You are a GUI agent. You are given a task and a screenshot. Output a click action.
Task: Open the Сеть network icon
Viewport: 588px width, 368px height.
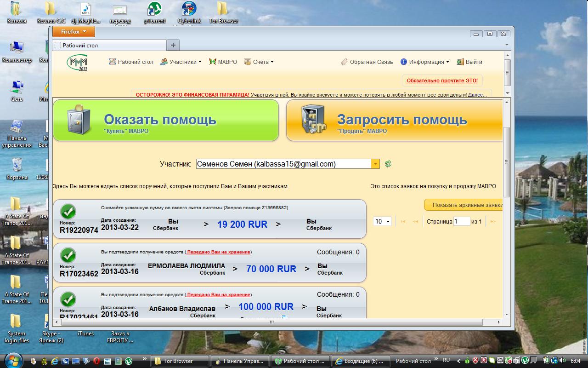17,91
